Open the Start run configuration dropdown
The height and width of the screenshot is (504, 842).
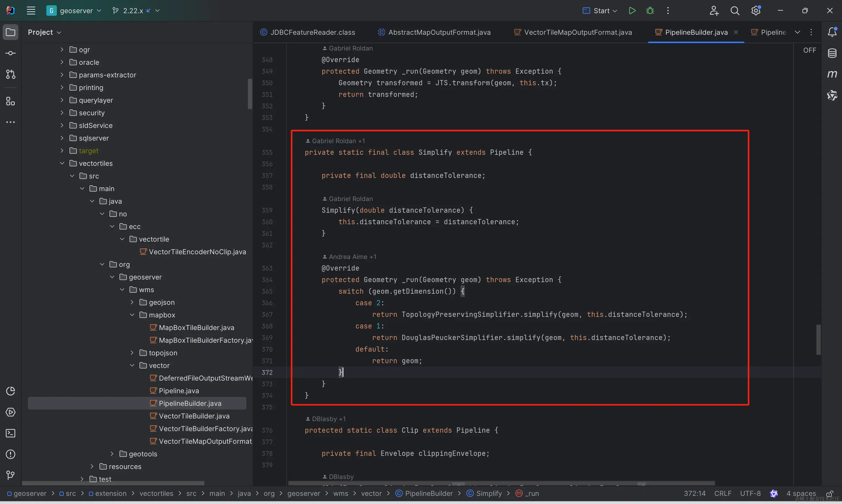click(x=600, y=11)
